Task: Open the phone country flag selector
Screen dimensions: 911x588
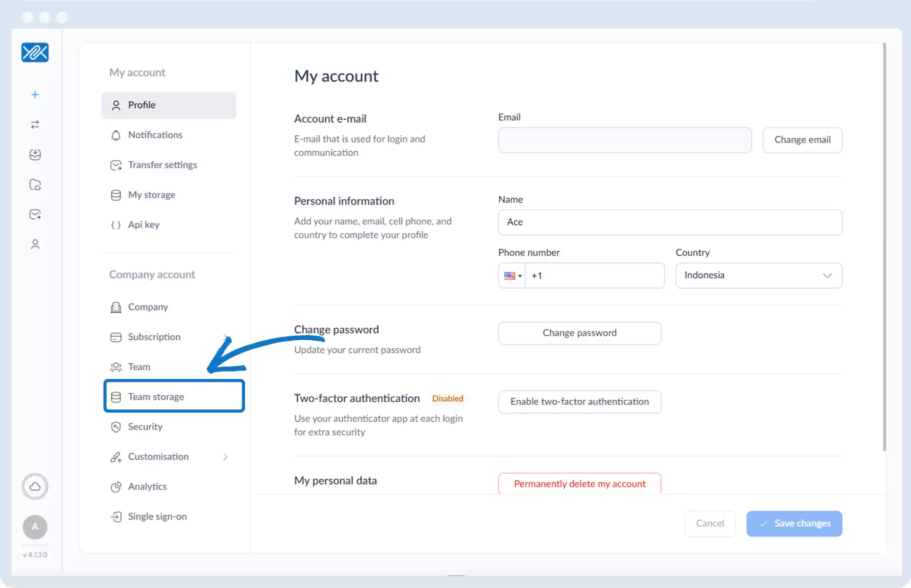Action: (x=512, y=276)
